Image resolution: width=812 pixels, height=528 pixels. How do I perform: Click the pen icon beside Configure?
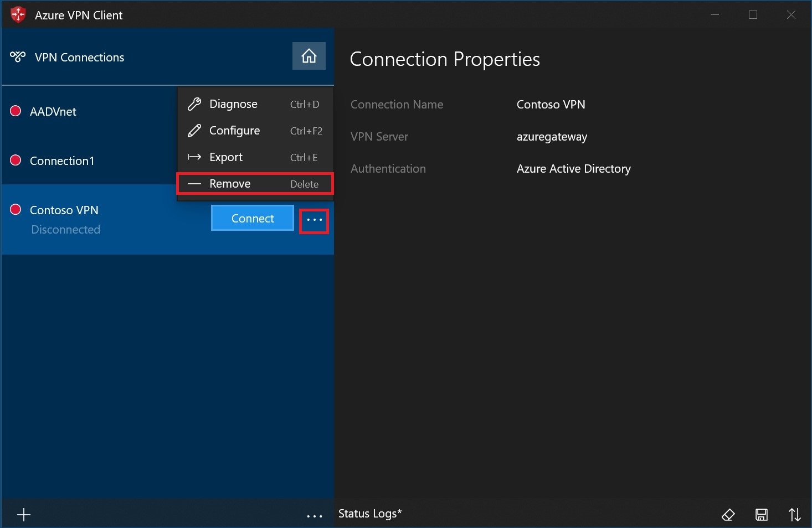point(194,130)
